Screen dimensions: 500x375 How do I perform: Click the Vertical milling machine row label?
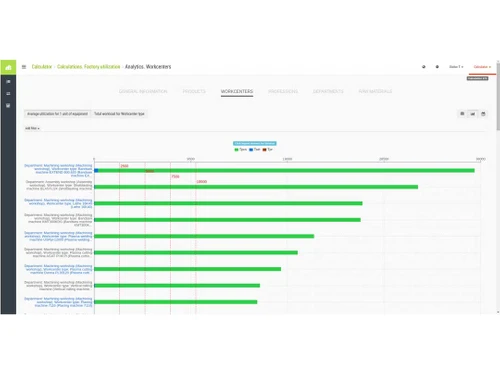58,286
